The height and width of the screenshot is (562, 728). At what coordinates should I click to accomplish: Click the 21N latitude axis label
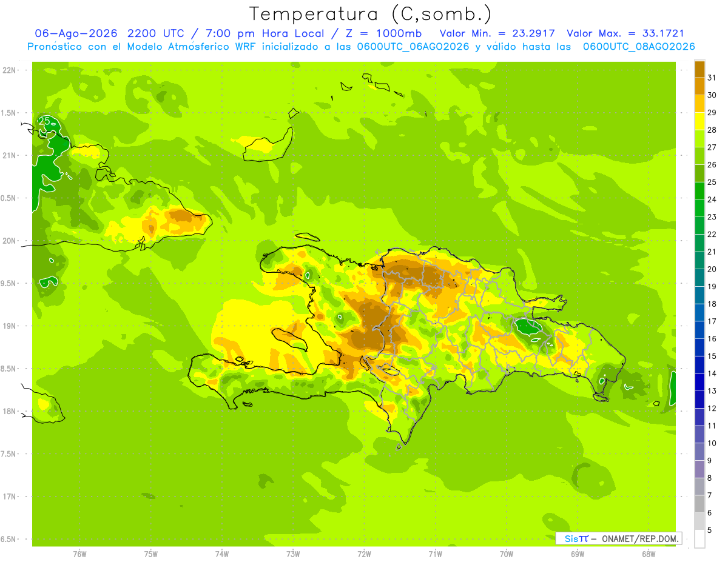point(8,156)
